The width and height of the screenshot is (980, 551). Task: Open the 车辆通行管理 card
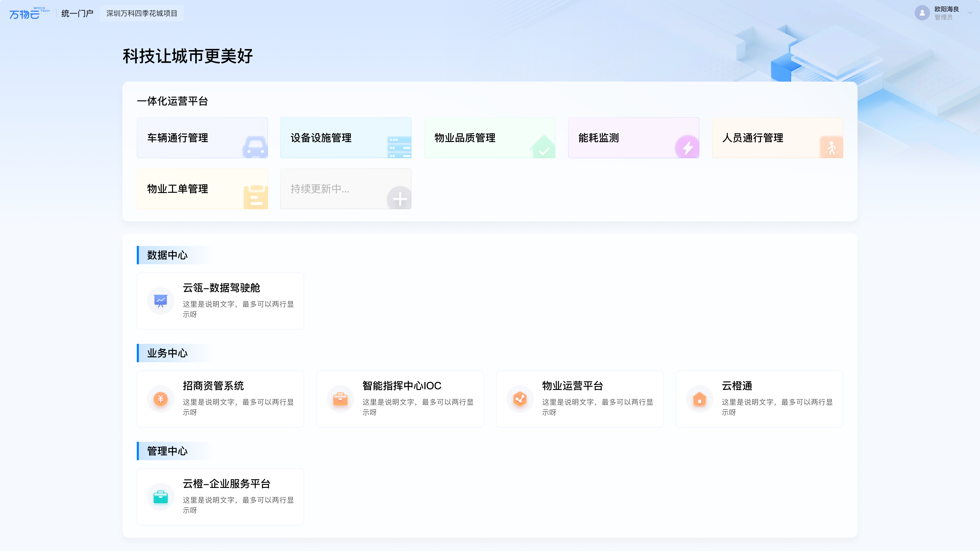click(x=202, y=138)
